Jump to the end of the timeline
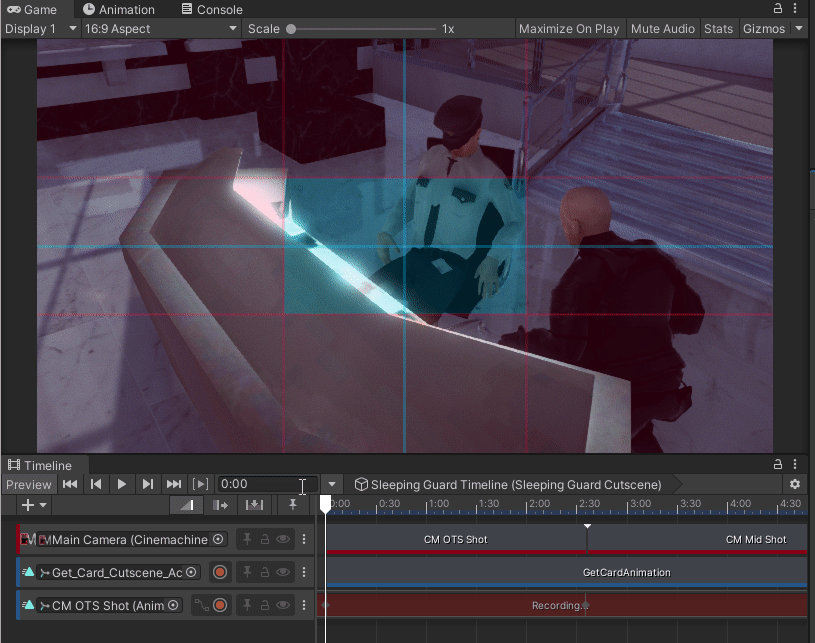The width and height of the screenshot is (815, 643). 174,484
